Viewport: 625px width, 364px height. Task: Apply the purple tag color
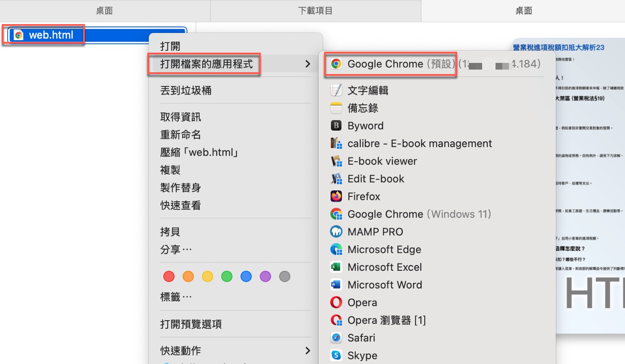click(265, 277)
